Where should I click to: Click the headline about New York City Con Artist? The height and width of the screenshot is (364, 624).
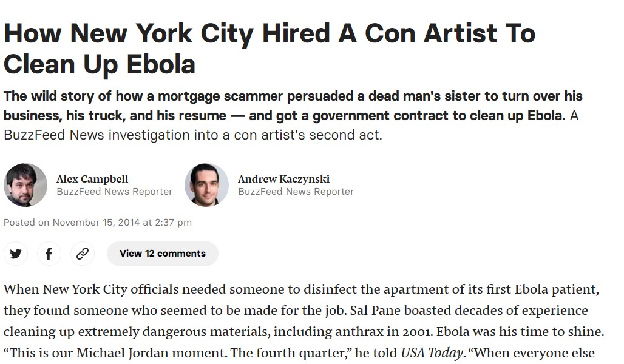[x=270, y=49]
